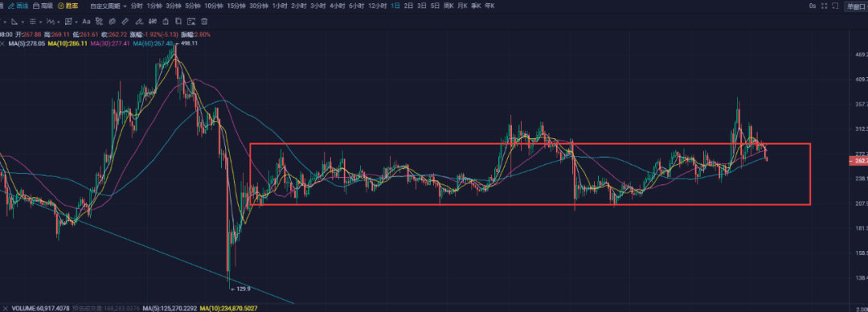Click the 涨幅 -1.92%(-5.13) change value
The height and width of the screenshot is (312, 868).
[x=154, y=35]
